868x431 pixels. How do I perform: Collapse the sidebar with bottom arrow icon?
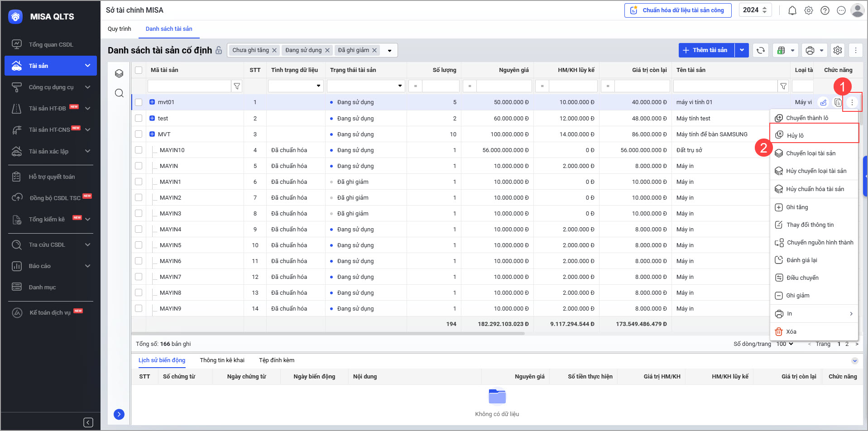[88, 422]
